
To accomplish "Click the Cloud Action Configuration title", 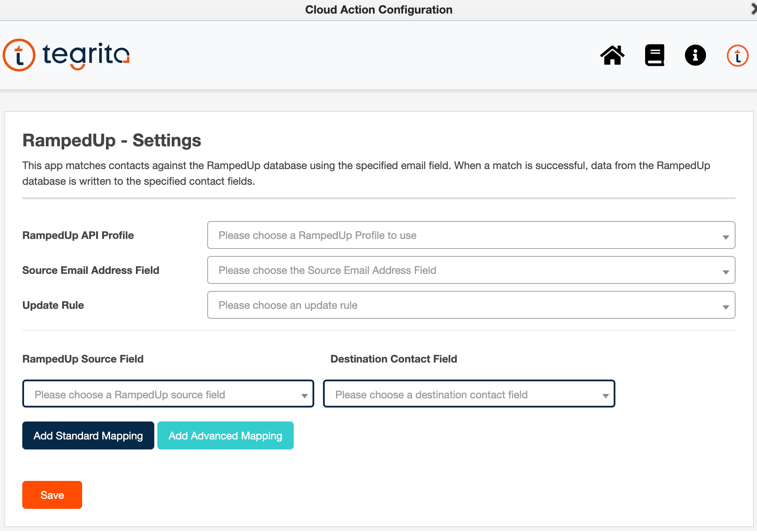I will 379,10.
